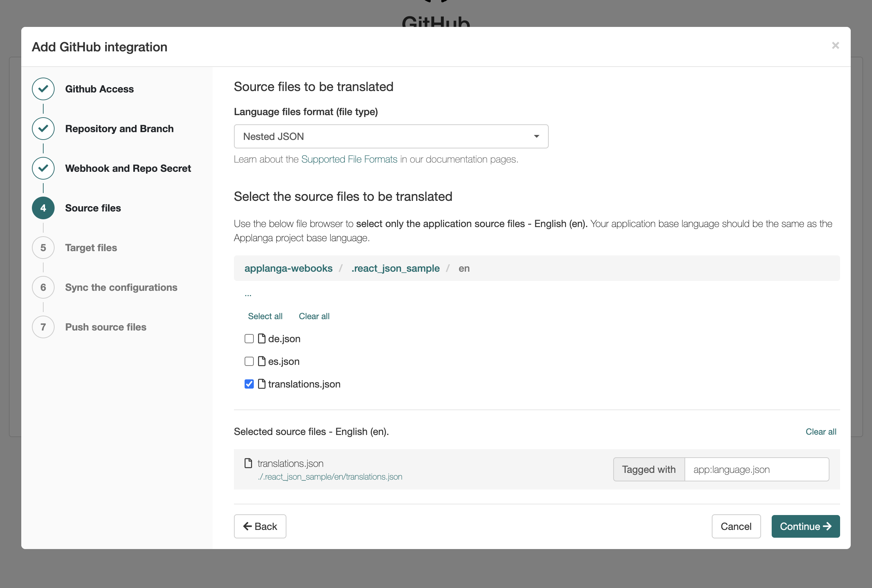Click the Tagged with label
Screen dimensions: 872x588
649,469
